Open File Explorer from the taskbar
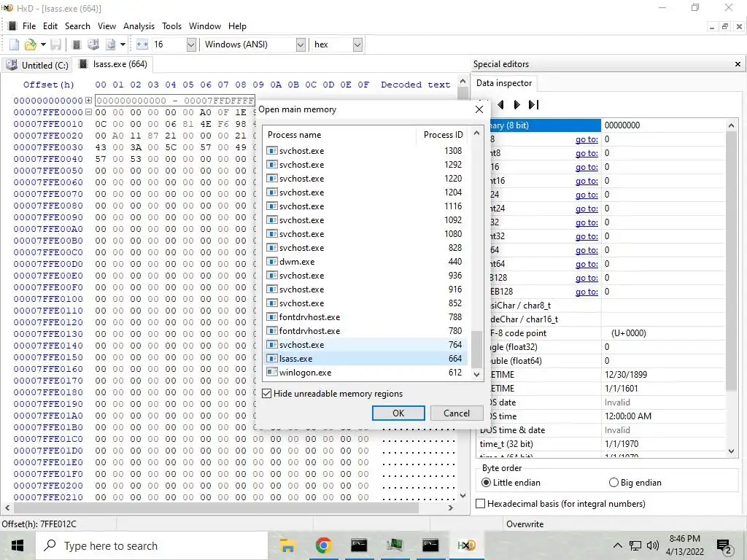 [287, 545]
